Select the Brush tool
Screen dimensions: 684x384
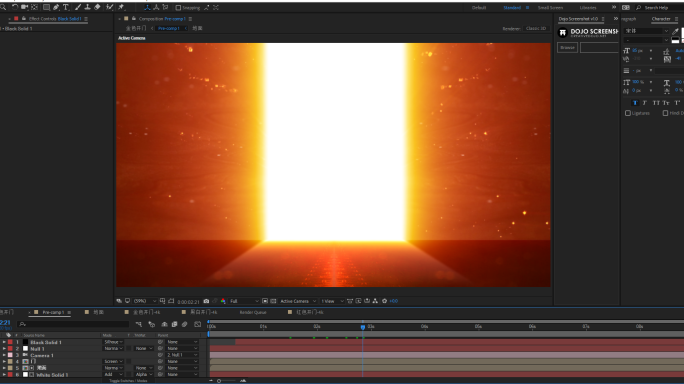[x=78, y=7]
